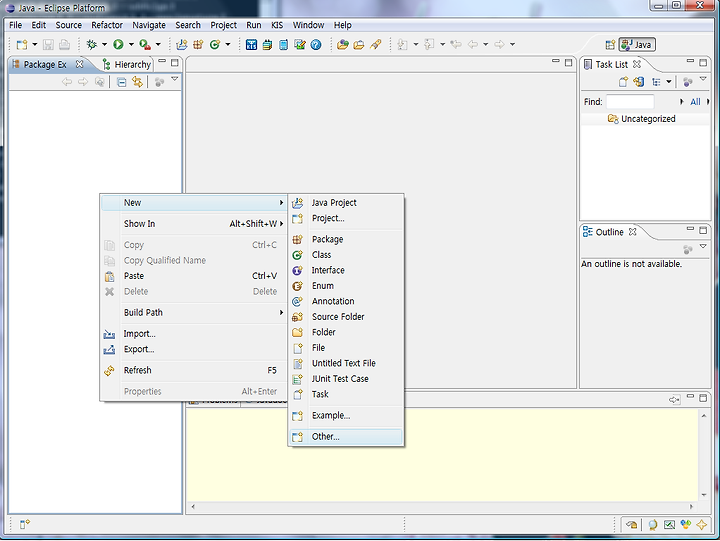Click the blue help question mark icon

click(x=316, y=45)
